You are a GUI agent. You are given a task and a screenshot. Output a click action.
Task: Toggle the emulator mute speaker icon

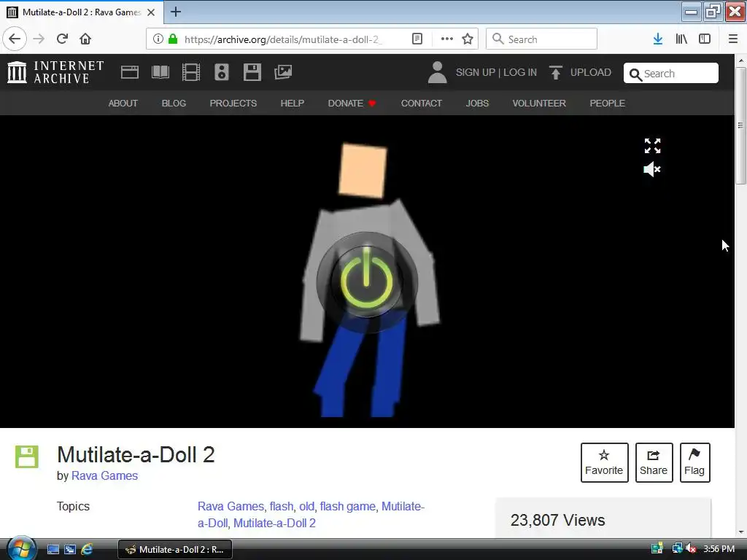tap(652, 169)
